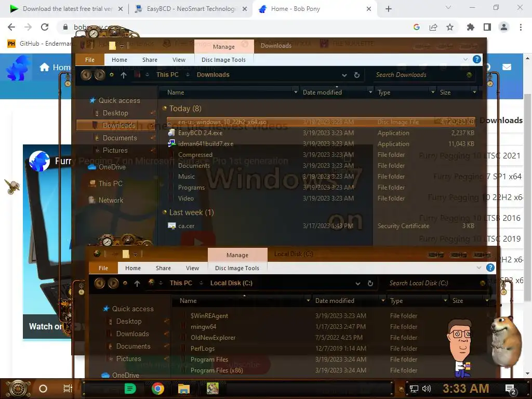532x399 pixels.
Task: Sort by Name column in Downloads window
Action: coord(176,92)
